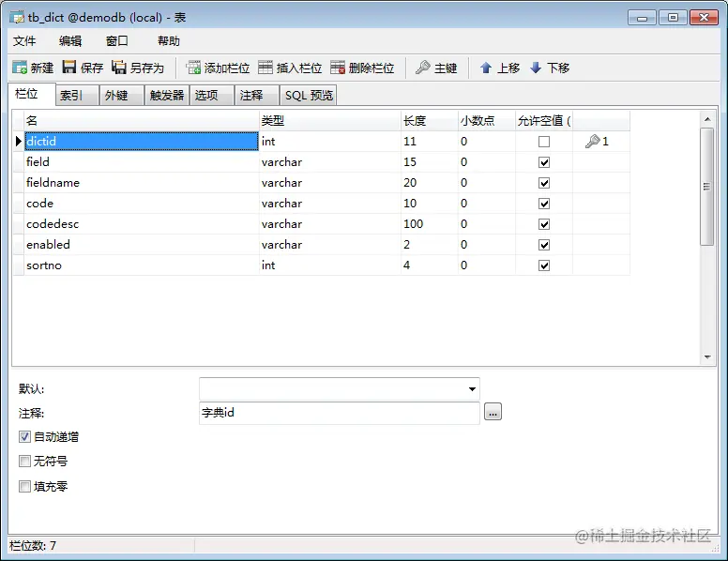Image resolution: width=728 pixels, height=561 pixels.
Task: Click the 名 (Name) column header
Action: coord(142,121)
